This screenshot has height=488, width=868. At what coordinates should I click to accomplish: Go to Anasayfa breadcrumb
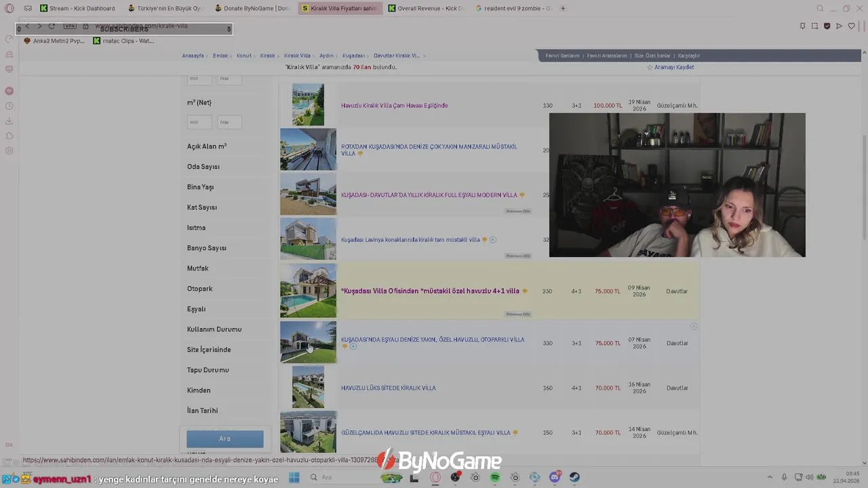tap(193, 56)
